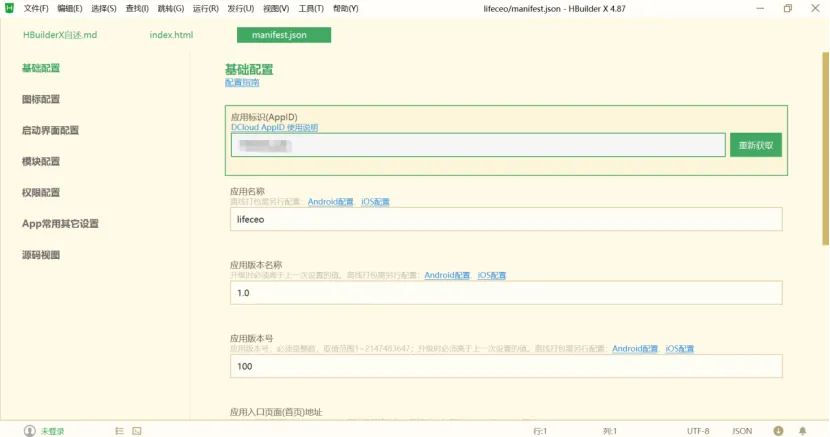Open the 视图(V) menu
This screenshot has width=830, height=437.
tap(276, 8)
